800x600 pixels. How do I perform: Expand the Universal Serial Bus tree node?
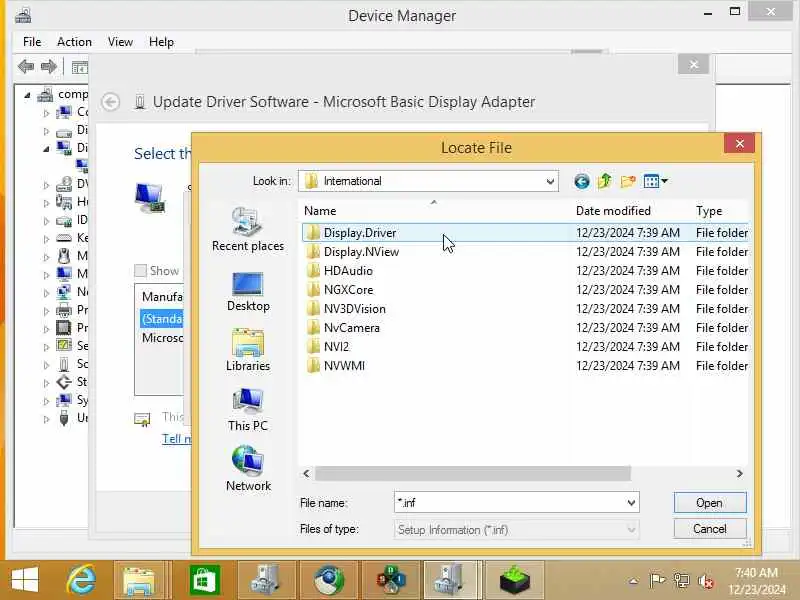(x=46, y=418)
